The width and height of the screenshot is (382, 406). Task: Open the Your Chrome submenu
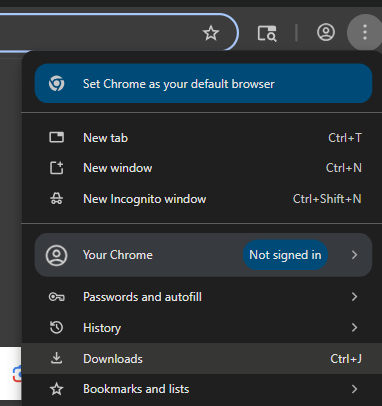(203, 255)
